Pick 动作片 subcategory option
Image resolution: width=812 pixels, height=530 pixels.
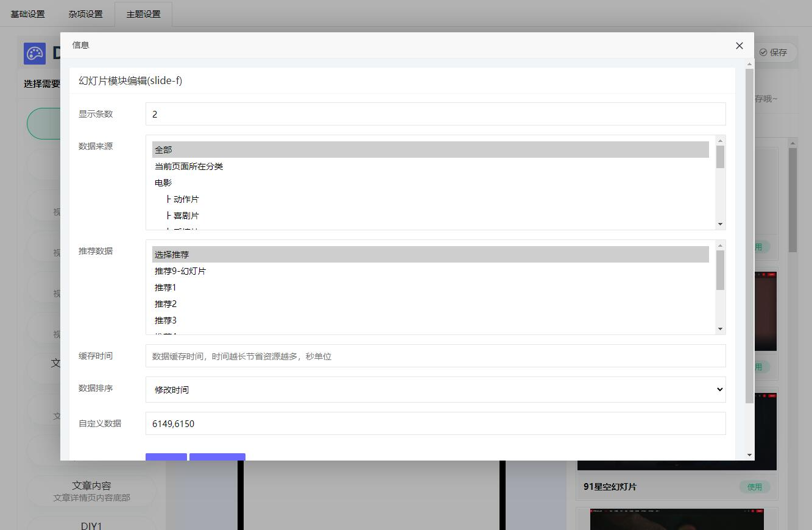point(186,199)
